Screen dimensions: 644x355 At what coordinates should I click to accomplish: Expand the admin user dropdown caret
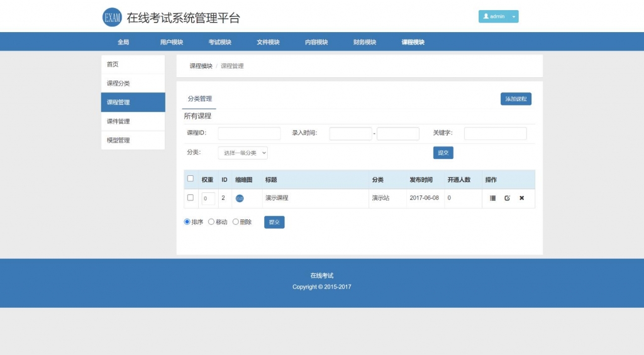[514, 17]
